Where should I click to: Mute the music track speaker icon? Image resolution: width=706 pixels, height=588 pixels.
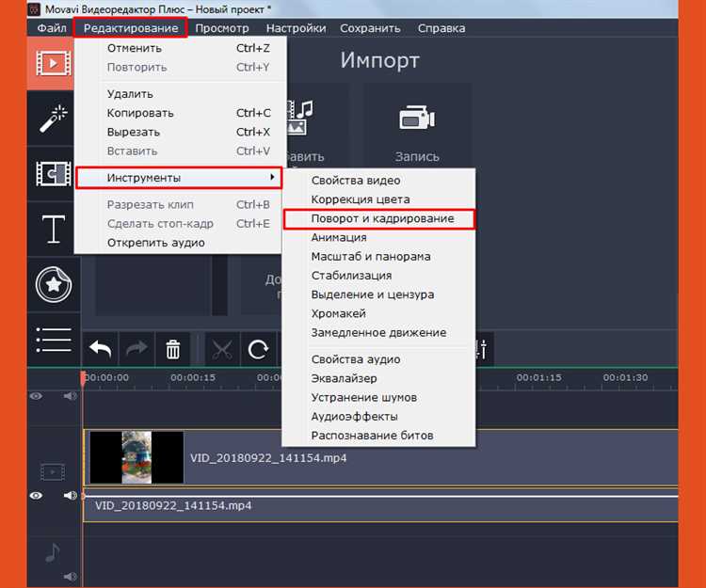[x=71, y=577]
